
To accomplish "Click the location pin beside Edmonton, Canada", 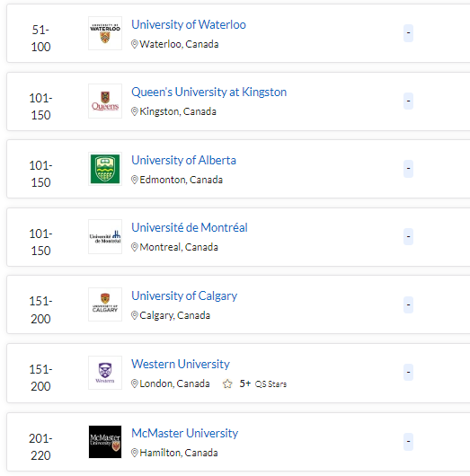I will click(135, 180).
